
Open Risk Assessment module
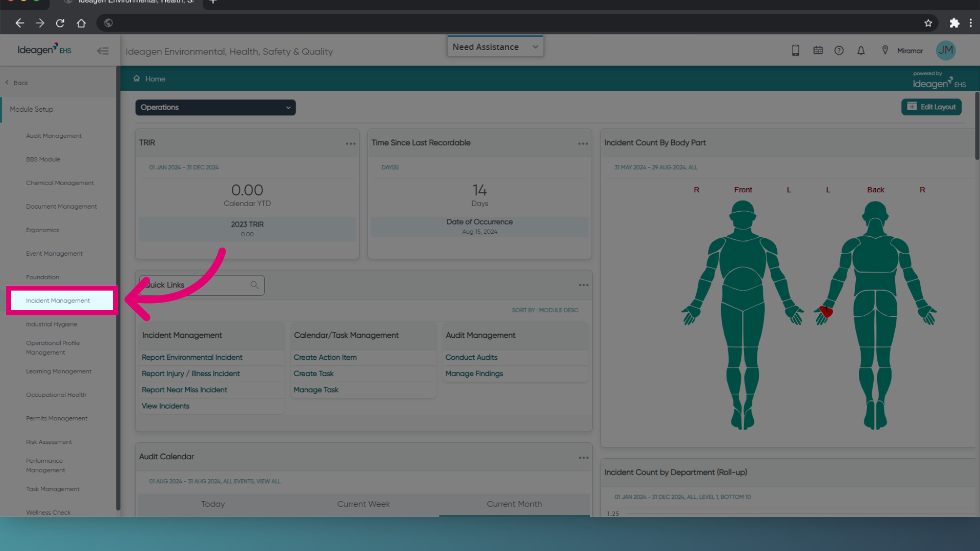[x=49, y=442]
